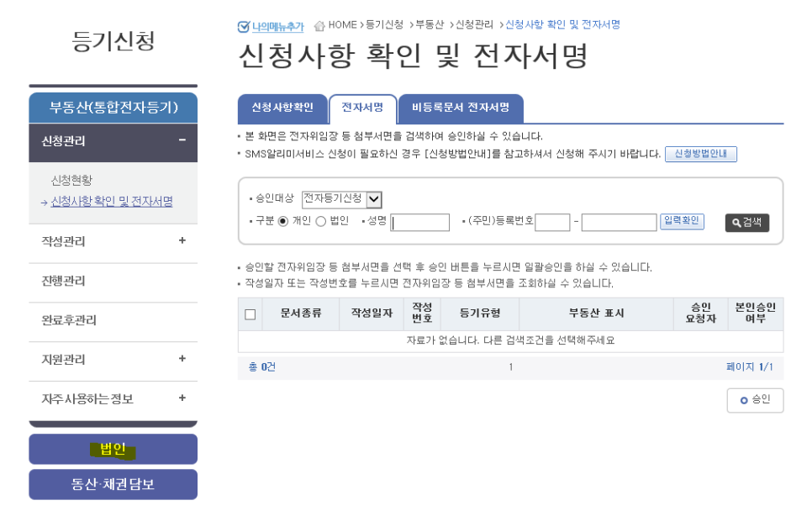Click the 승인 approve button
The height and width of the screenshot is (511, 812).
point(755,400)
